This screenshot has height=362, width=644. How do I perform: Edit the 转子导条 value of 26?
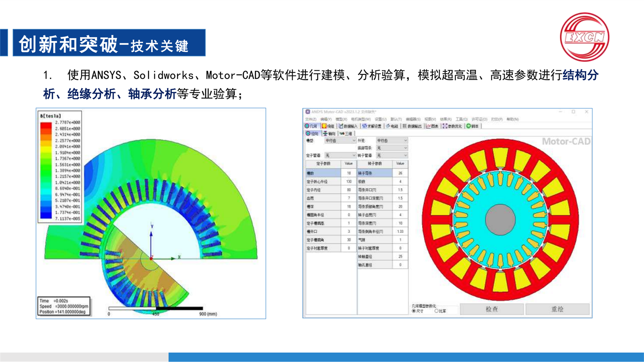coord(401,172)
